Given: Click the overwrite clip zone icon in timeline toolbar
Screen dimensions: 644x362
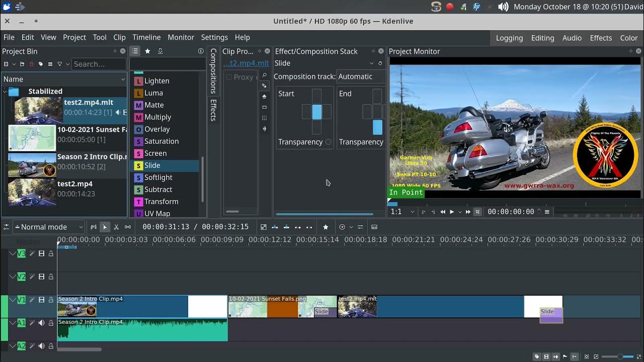Looking at the screenshot, I should click(x=286, y=227).
